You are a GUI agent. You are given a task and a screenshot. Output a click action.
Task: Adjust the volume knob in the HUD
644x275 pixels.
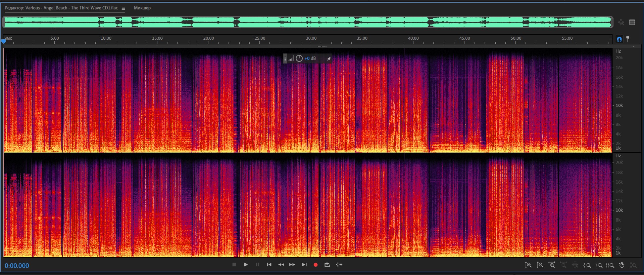(299, 58)
